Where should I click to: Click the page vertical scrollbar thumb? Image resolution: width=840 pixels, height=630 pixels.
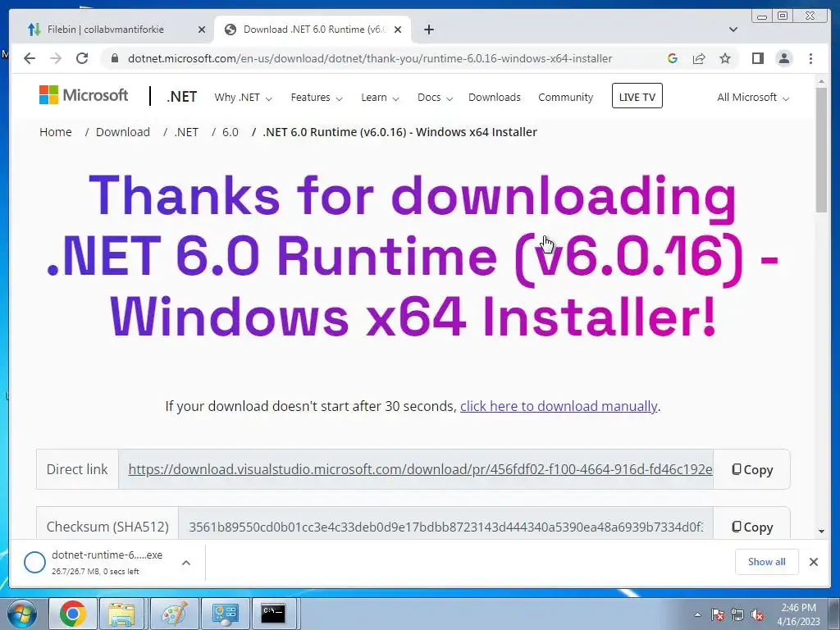pos(821,149)
